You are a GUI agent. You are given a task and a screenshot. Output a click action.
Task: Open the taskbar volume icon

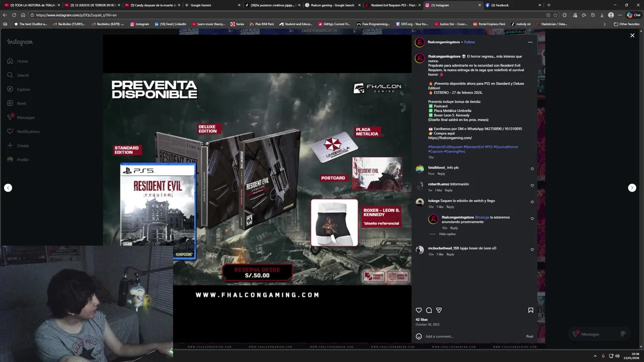click(617, 356)
